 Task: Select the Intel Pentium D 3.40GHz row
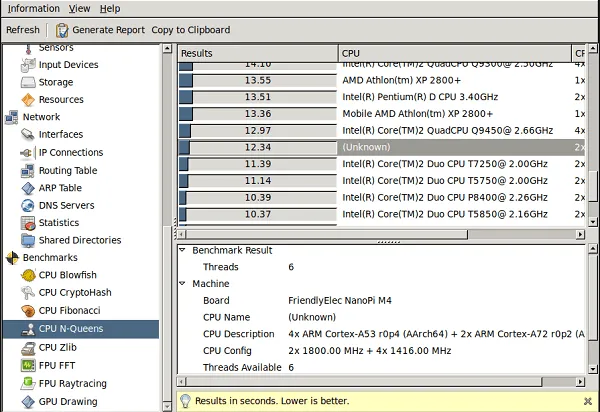coord(382,97)
